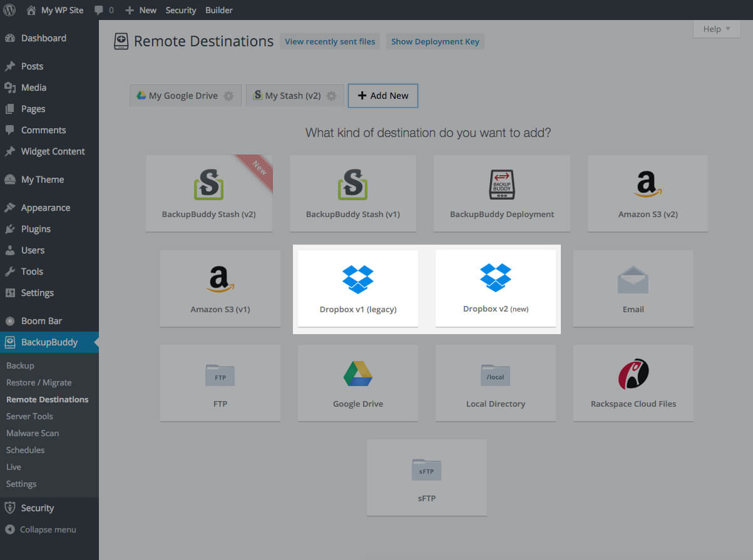Click Show Deployment Key button

435,42
